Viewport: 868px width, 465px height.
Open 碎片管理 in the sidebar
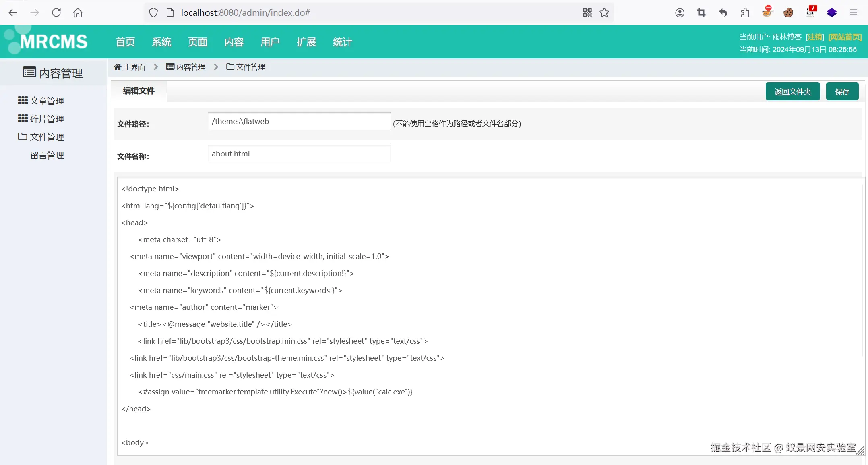tap(47, 119)
